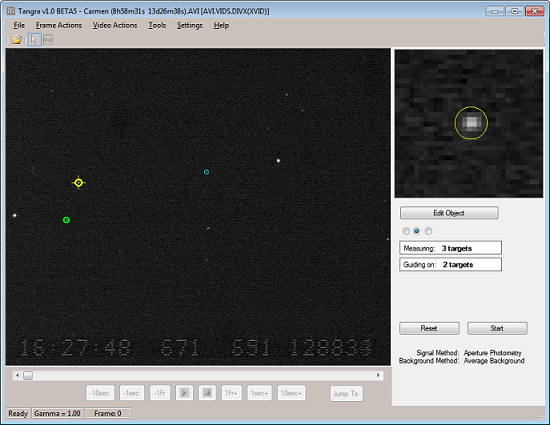Open the Video Actions menu

[x=115, y=25]
